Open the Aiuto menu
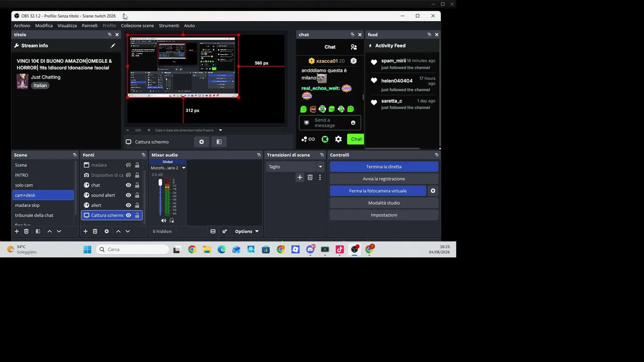This screenshot has width=644, height=362. tap(189, 26)
